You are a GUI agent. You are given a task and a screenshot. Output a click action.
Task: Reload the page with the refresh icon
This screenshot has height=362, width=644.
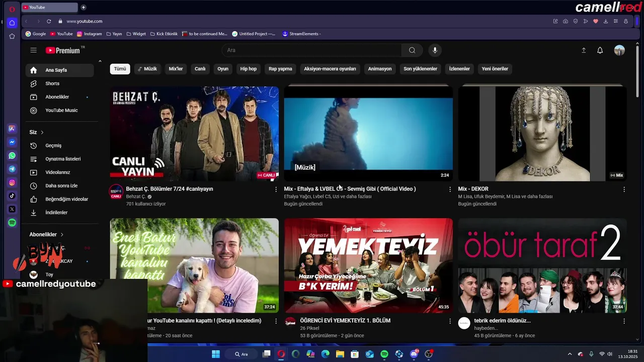coord(49,21)
